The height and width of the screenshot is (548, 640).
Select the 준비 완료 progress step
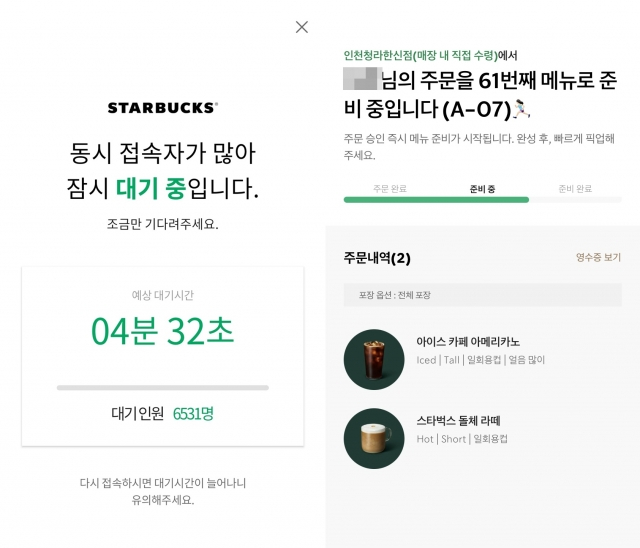tap(575, 189)
